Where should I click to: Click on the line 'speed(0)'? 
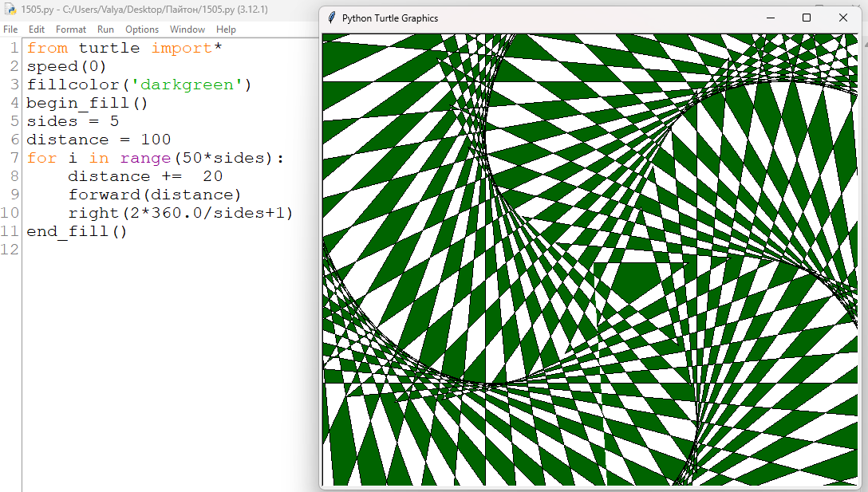coord(66,66)
